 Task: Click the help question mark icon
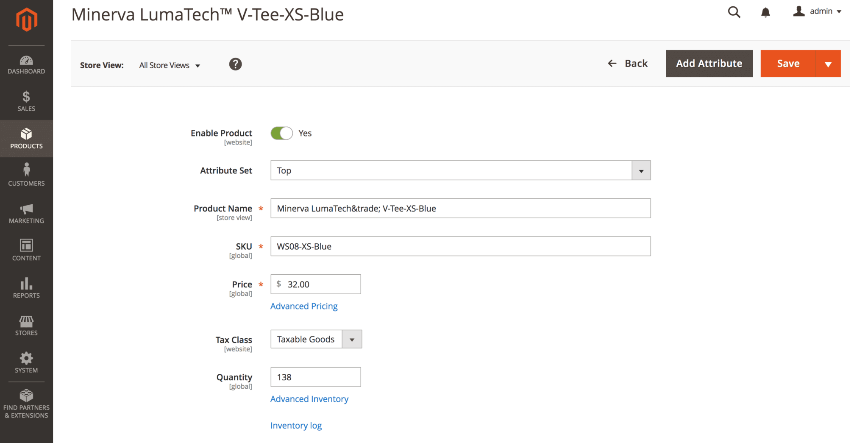[x=235, y=64]
